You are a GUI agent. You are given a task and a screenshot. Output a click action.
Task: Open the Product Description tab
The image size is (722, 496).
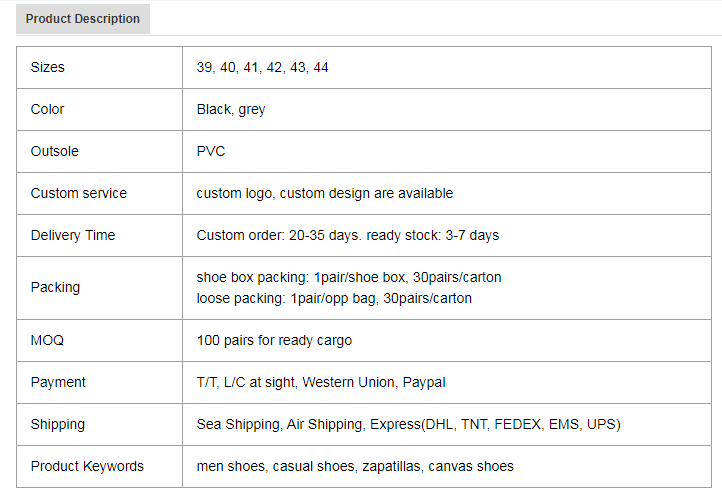[x=83, y=19]
